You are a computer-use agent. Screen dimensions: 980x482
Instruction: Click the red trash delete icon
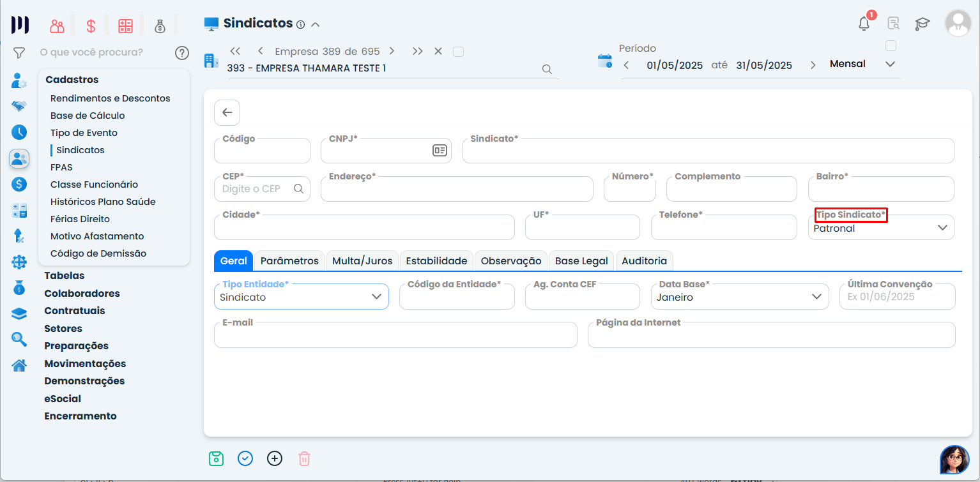click(x=304, y=458)
